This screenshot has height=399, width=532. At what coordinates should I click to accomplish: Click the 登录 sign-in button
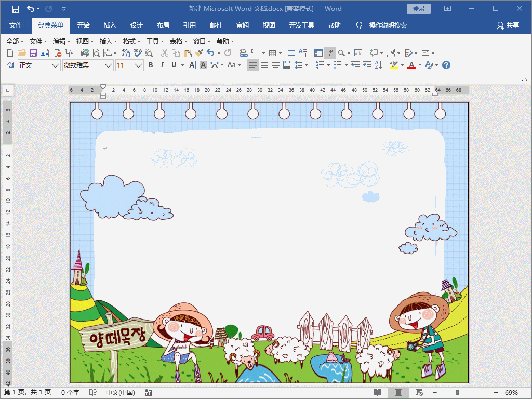click(419, 9)
